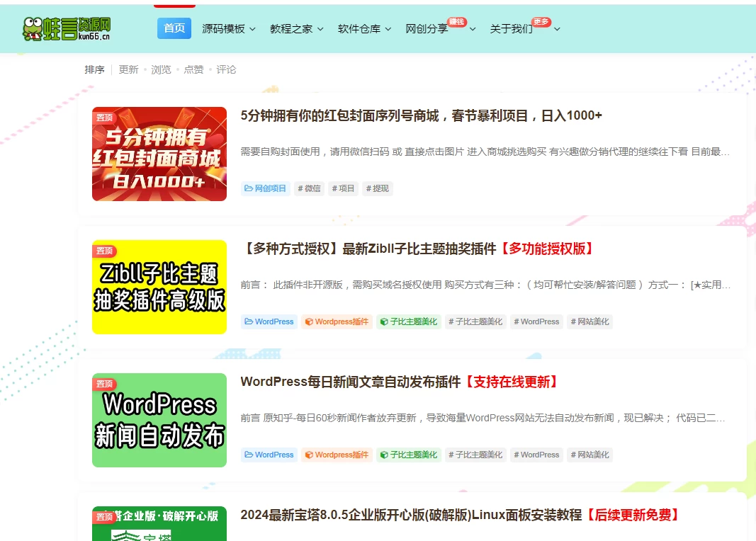Viewport: 756px width, 541px height.
Task: Open the 网创分享 menu
Action: [427, 29]
